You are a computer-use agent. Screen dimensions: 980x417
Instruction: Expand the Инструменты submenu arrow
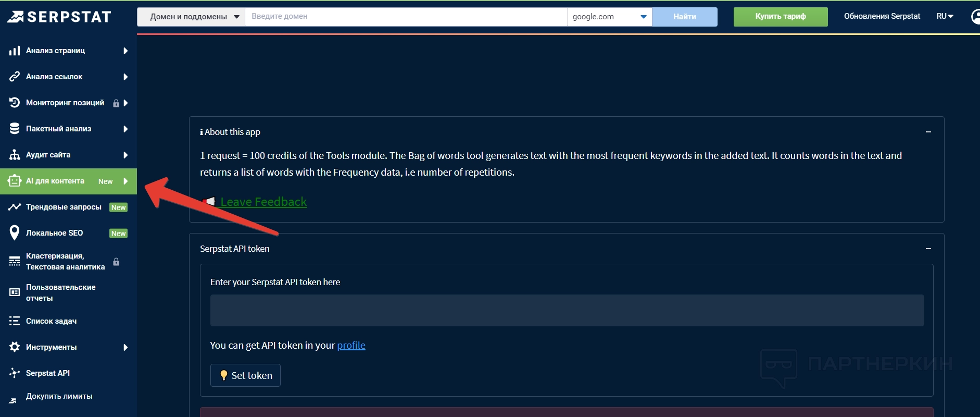click(x=125, y=347)
